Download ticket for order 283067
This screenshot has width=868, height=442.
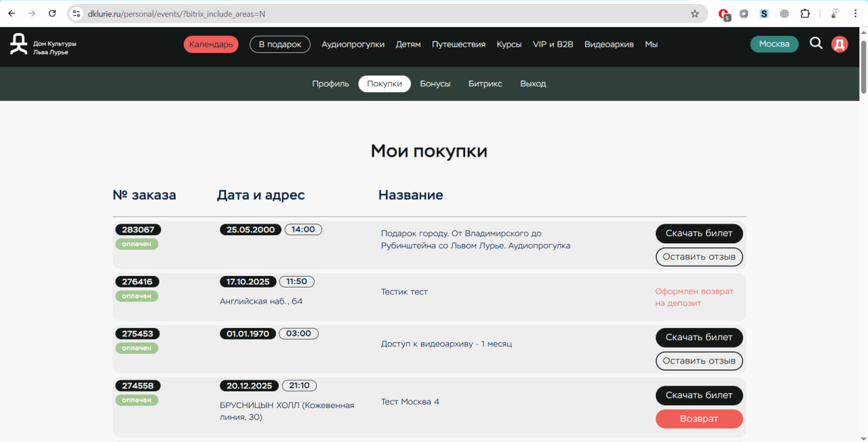[698, 233]
